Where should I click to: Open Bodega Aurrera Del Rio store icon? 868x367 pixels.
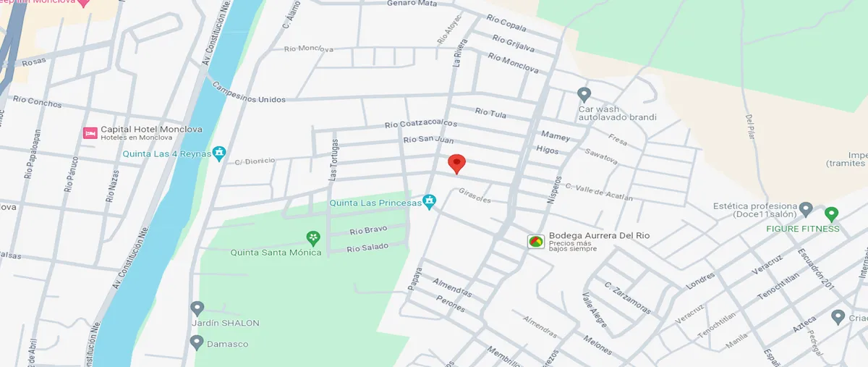point(536,241)
